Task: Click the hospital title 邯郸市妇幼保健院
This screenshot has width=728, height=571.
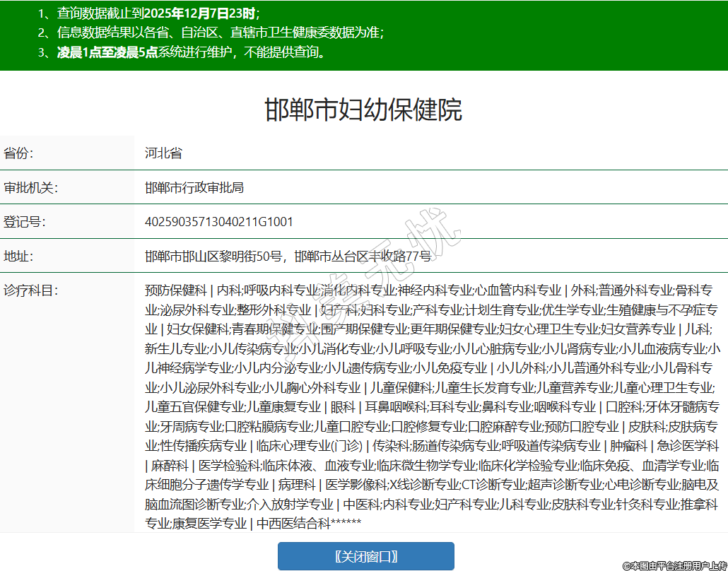Action: coord(363,110)
